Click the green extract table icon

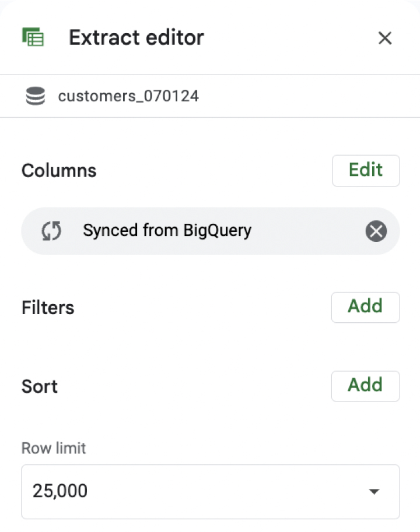33,37
